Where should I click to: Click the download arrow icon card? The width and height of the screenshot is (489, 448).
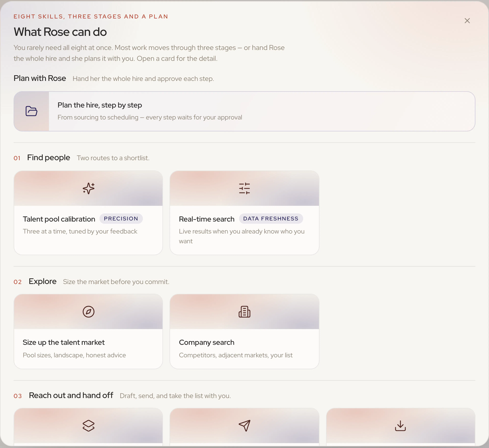tap(400, 426)
